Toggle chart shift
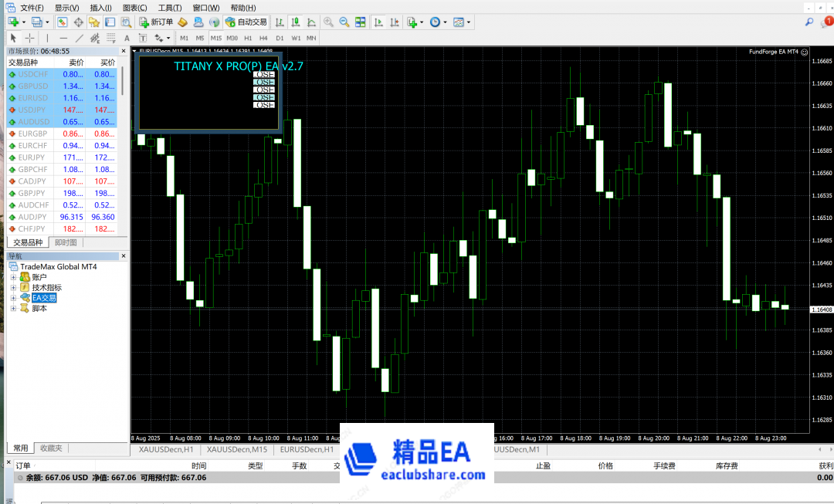This screenshot has width=834, height=504. 394,22
